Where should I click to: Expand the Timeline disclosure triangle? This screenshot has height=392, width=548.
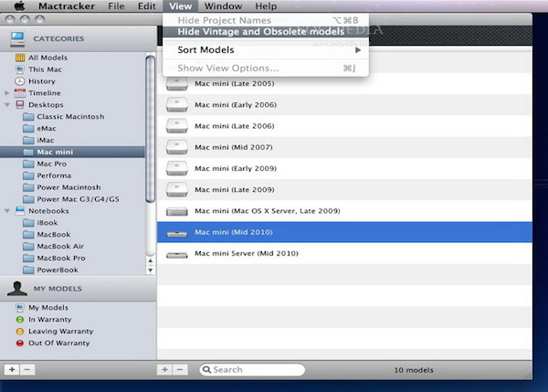[x=6, y=93]
